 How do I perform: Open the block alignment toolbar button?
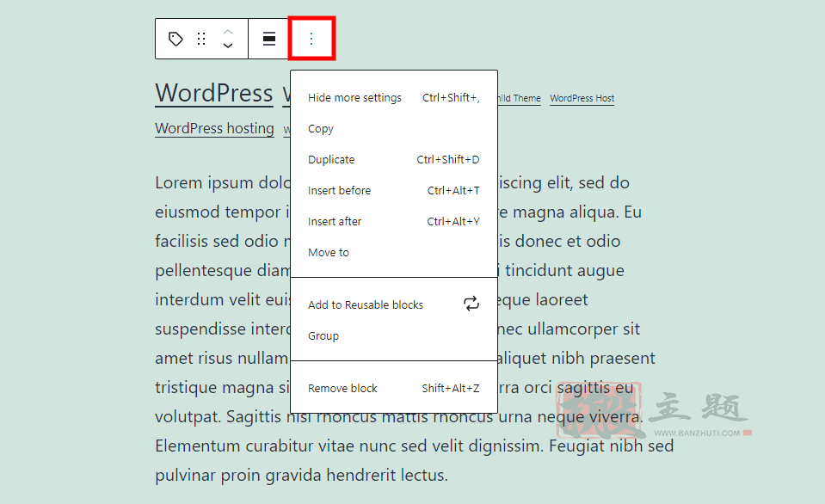(269, 39)
